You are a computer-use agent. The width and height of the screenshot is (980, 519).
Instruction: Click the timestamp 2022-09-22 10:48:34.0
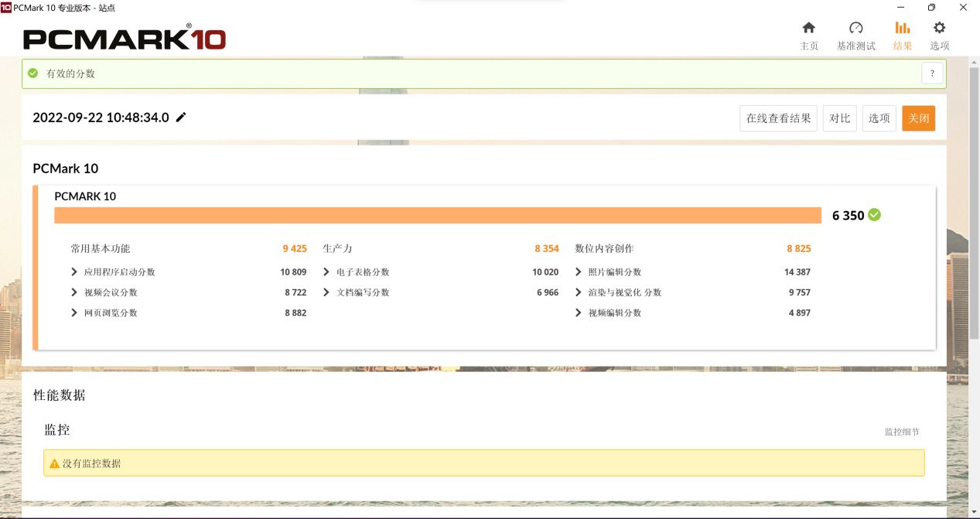click(101, 118)
